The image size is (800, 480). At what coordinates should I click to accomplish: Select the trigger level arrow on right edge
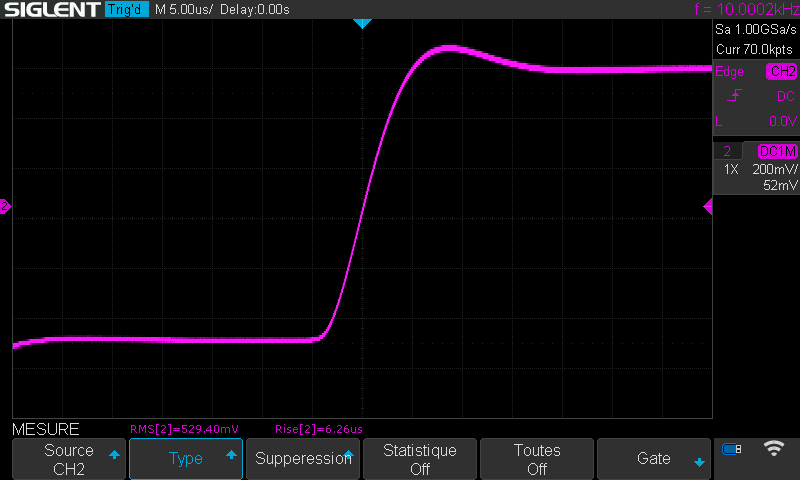[708, 207]
